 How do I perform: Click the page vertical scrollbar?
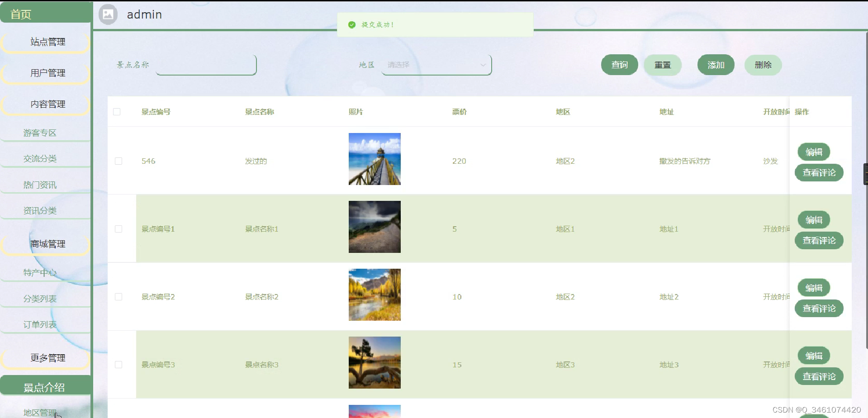pyautogui.click(x=866, y=190)
